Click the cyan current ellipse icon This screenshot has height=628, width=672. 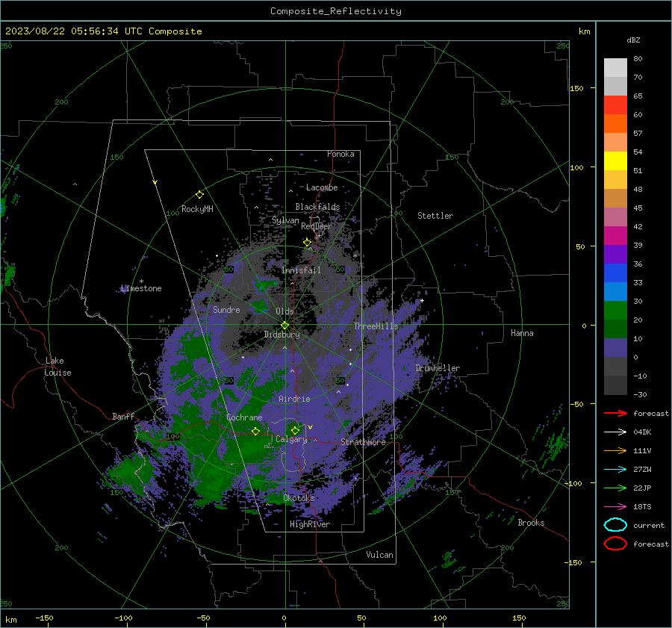click(615, 525)
